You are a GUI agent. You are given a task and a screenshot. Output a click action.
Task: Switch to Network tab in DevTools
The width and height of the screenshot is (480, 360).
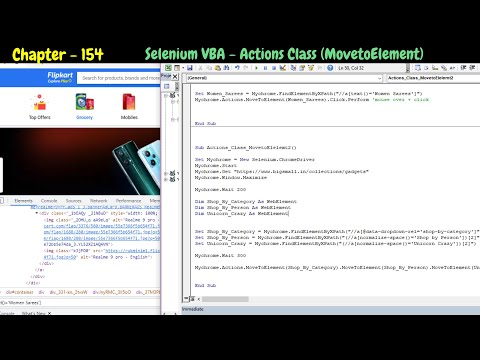tap(99, 201)
